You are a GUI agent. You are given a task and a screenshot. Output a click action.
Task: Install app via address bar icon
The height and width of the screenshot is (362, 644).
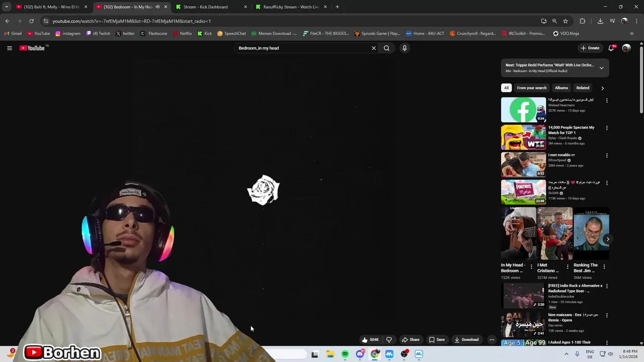point(544,21)
